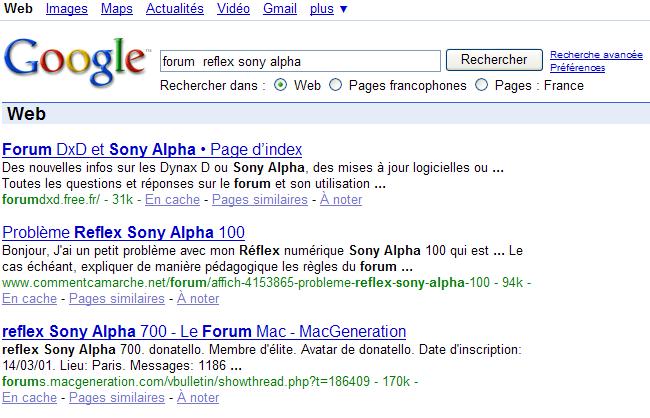650x418 pixels.
Task: Click the search query input field
Action: point(300,61)
